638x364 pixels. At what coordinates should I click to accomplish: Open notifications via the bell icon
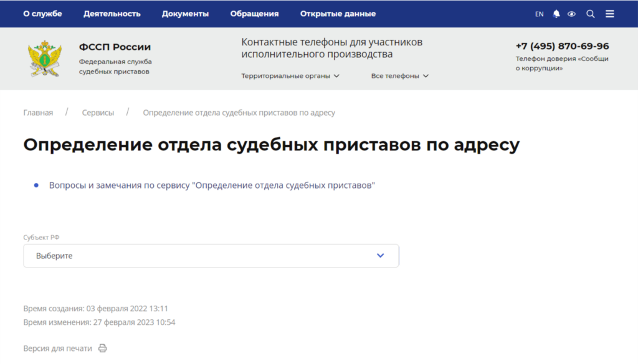(x=556, y=14)
